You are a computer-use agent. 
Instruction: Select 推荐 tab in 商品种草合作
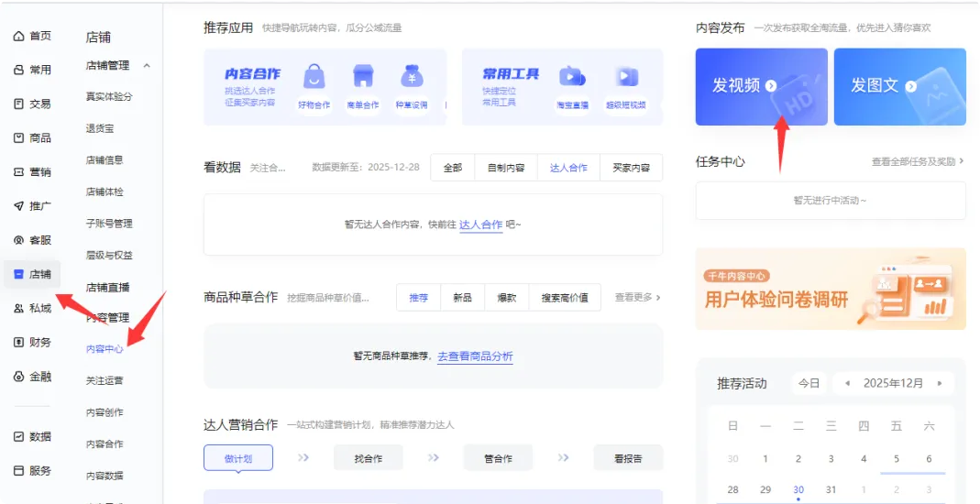[x=419, y=297]
